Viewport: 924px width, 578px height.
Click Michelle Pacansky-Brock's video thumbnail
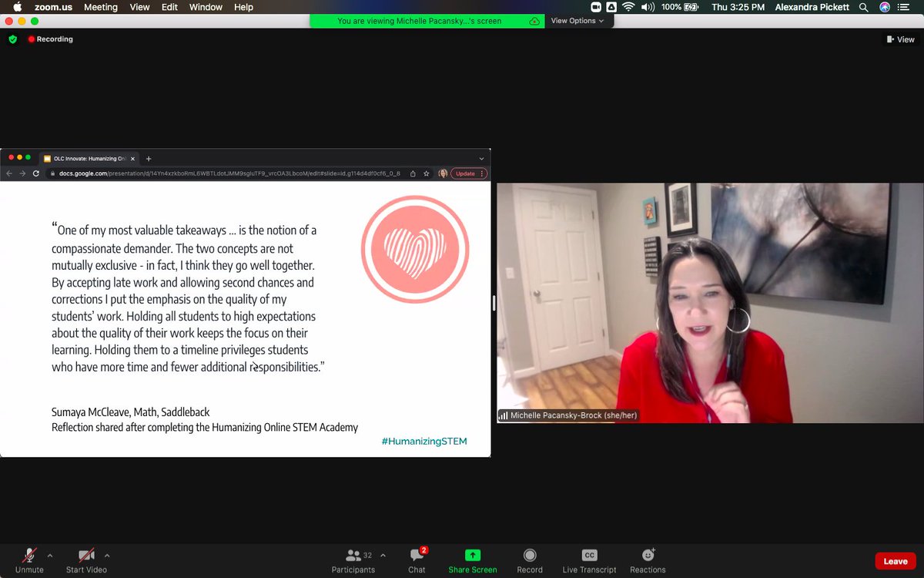710,302
